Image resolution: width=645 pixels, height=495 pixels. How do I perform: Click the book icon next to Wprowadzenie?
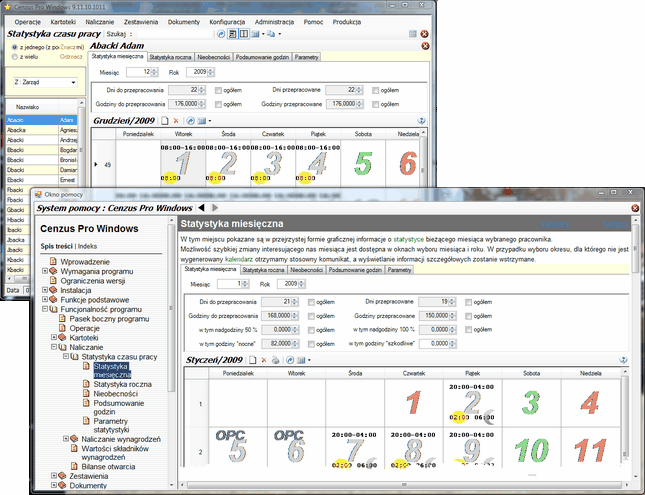tap(53, 261)
